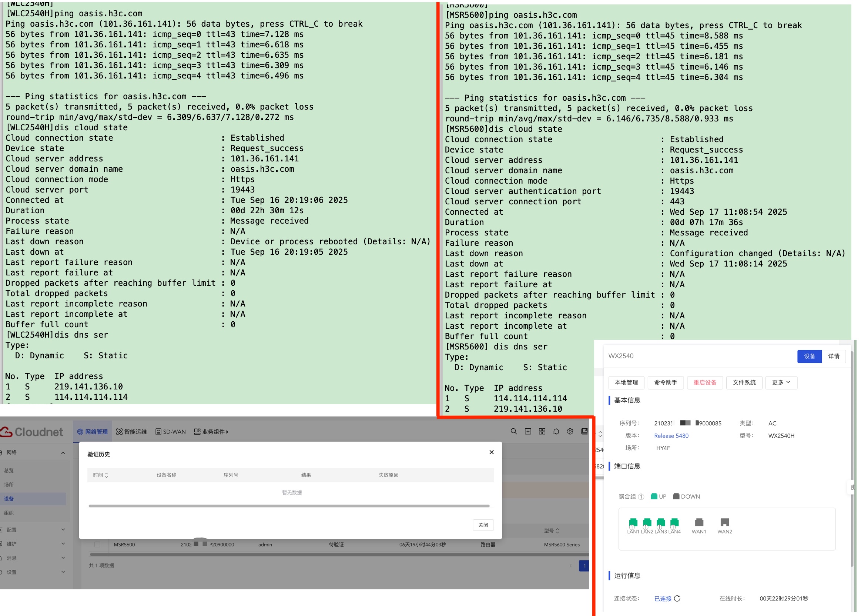Click the 关闭 button in 验证历史 dialog
861x616 pixels.
[x=483, y=525]
